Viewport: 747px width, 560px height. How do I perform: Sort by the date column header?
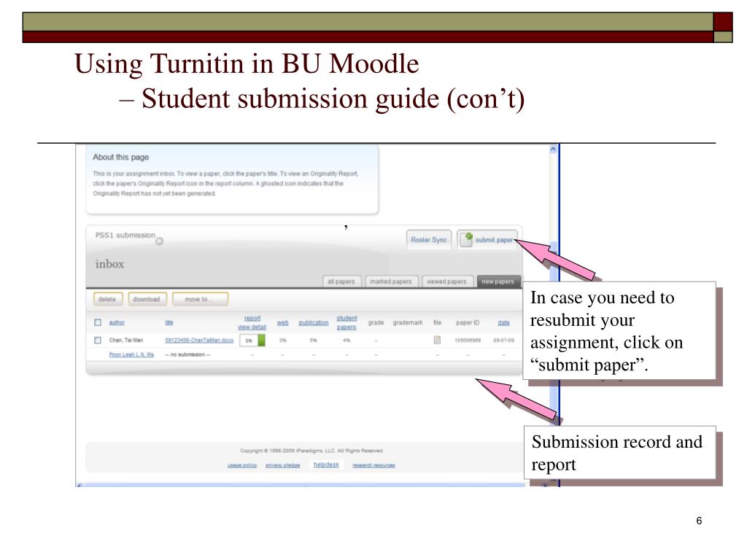point(503,322)
